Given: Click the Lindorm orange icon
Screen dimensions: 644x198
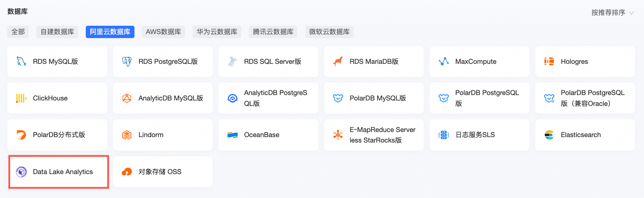Looking at the screenshot, I should point(127,135).
